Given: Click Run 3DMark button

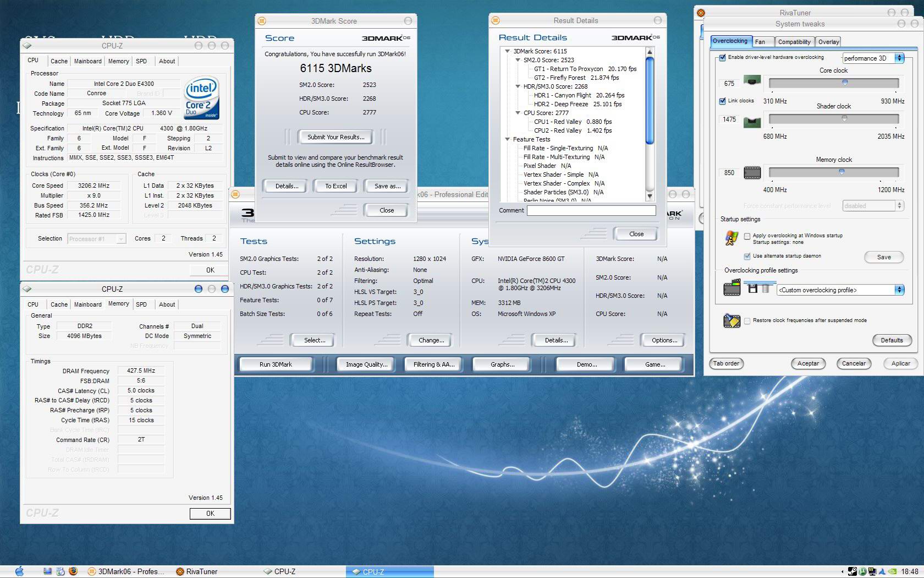Looking at the screenshot, I should pos(276,364).
